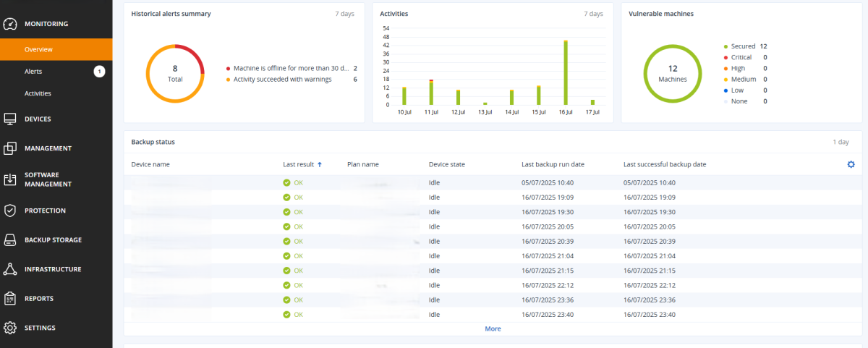Click the High legend entry
This screenshot has height=348, width=868.
745,68
